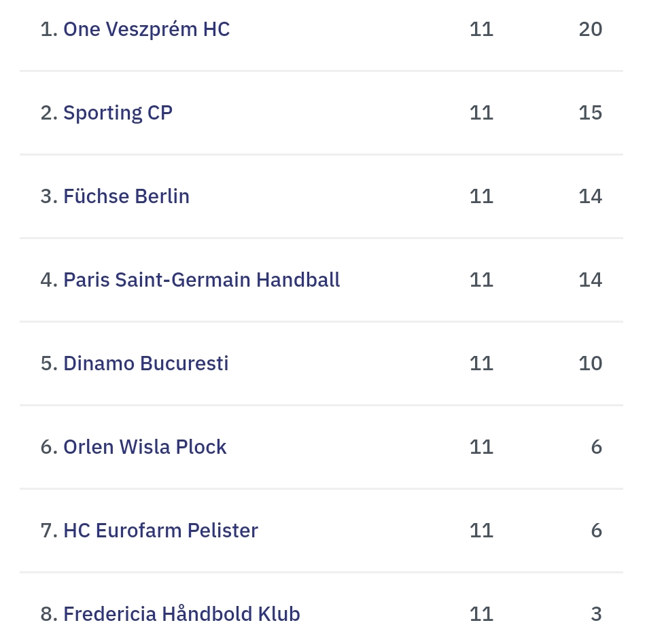Open the HC Eurofarm Pelister link
The height and width of the screenshot is (644, 647).
[x=160, y=531]
